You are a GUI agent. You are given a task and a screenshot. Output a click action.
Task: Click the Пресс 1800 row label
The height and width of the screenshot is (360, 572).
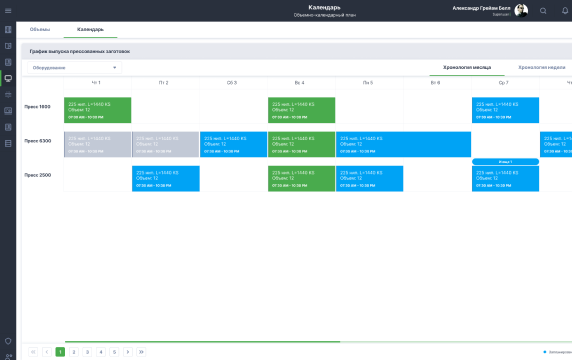[38, 107]
